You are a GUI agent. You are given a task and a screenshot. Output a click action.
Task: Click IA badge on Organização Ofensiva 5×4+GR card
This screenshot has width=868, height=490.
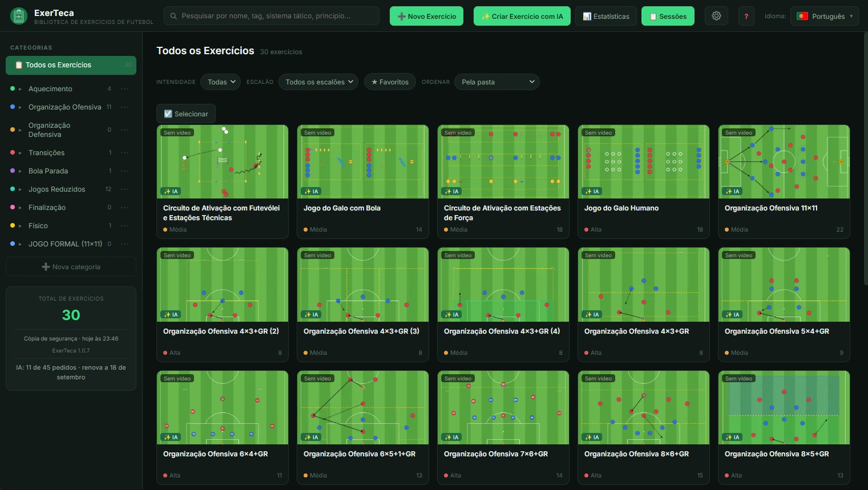click(732, 315)
